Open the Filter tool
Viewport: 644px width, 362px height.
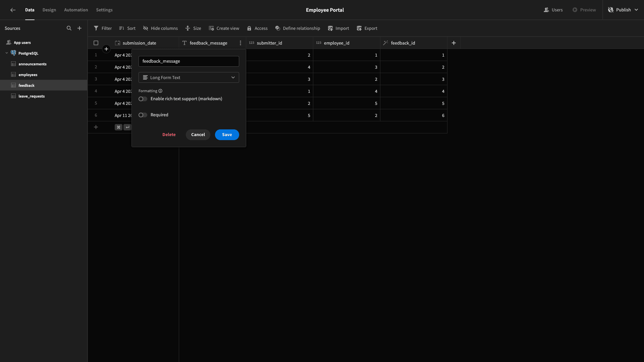(103, 28)
